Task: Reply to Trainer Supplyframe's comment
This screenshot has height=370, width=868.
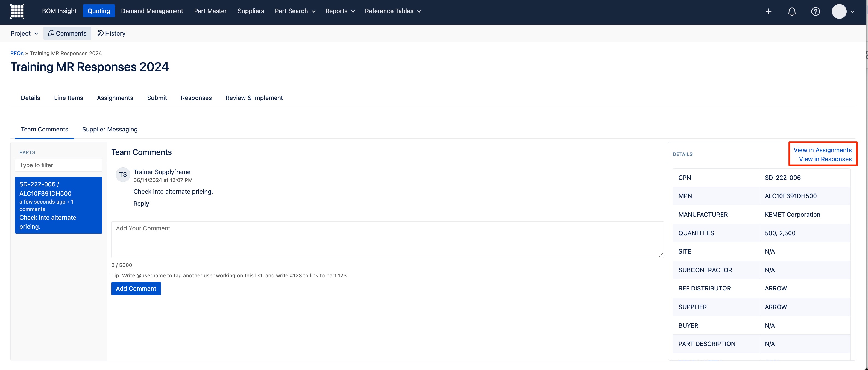Action: pos(141,204)
